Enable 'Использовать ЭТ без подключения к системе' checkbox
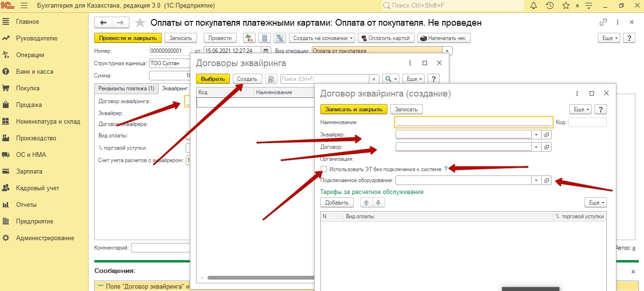The height and width of the screenshot is (291, 644). (324, 169)
